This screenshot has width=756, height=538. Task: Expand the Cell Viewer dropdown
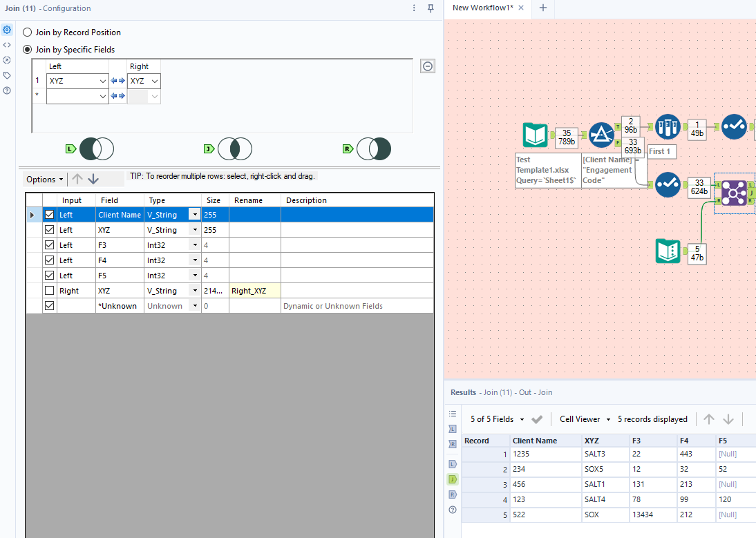585,419
